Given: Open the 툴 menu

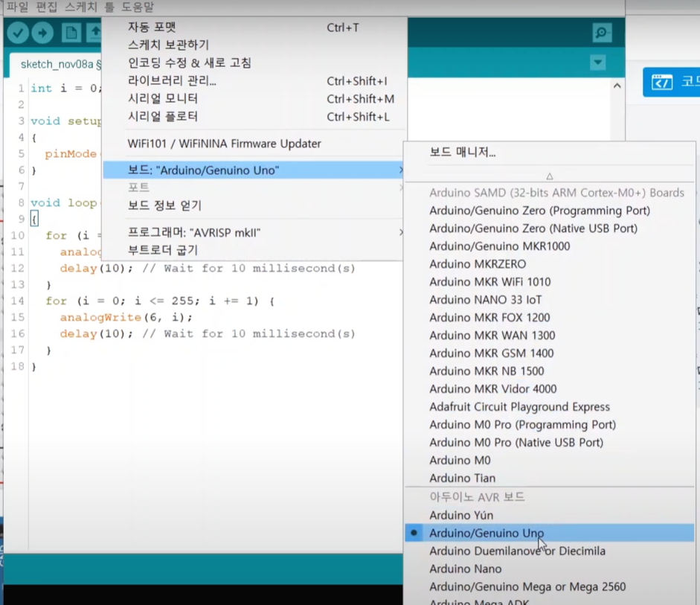Looking at the screenshot, I should click(109, 7).
